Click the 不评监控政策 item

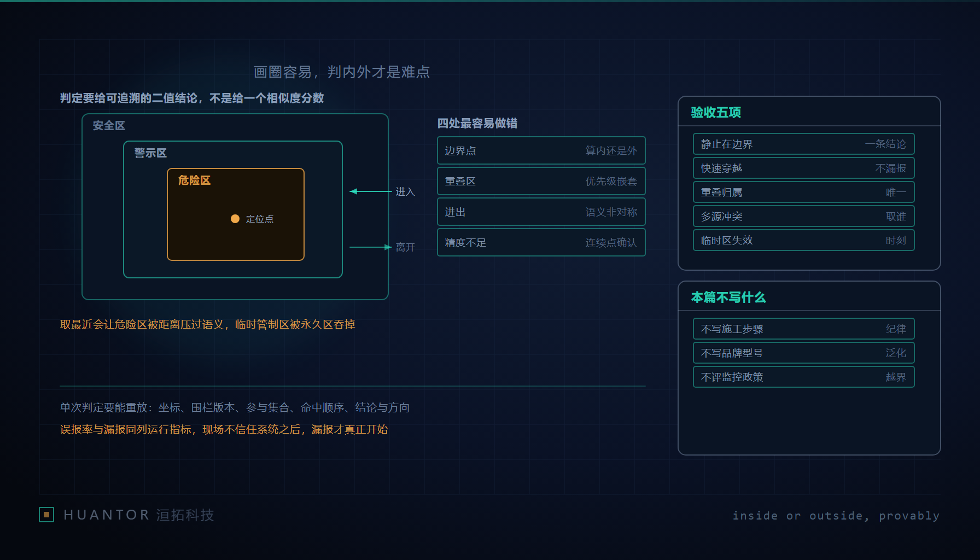pos(804,377)
